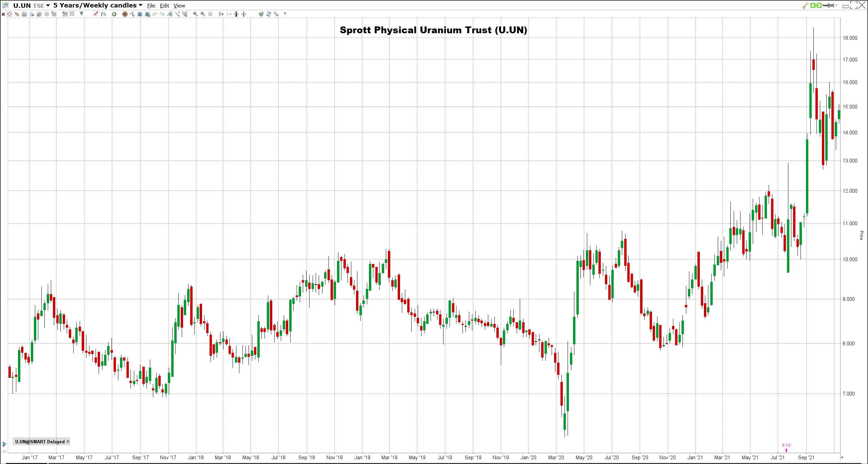Open the grid table icon
This screenshot has width=868, height=464.
pos(24,14)
